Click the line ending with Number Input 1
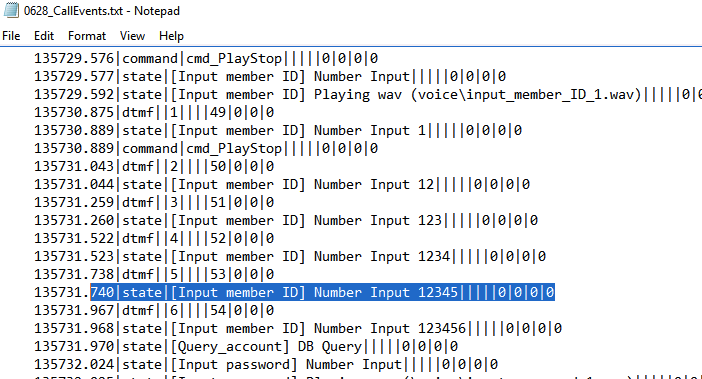 click(278, 130)
